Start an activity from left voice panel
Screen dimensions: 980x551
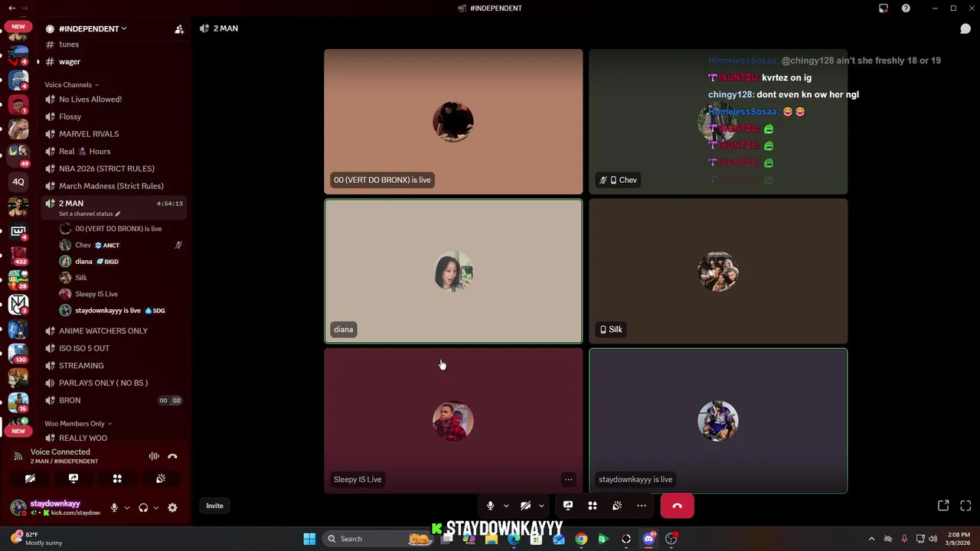117,478
